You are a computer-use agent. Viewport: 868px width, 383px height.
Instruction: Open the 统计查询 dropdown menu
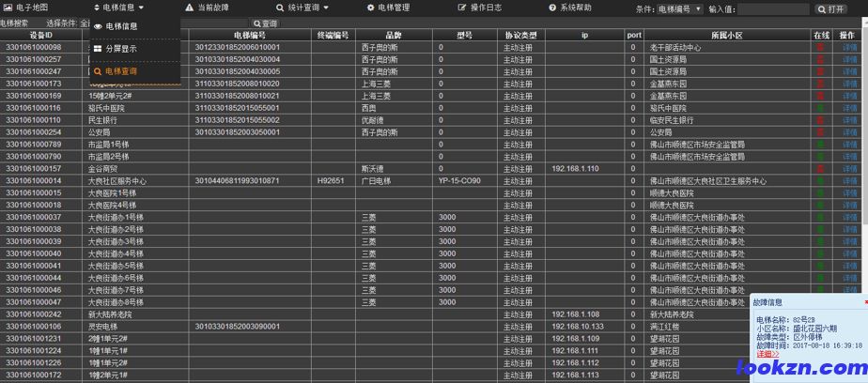click(x=302, y=8)
